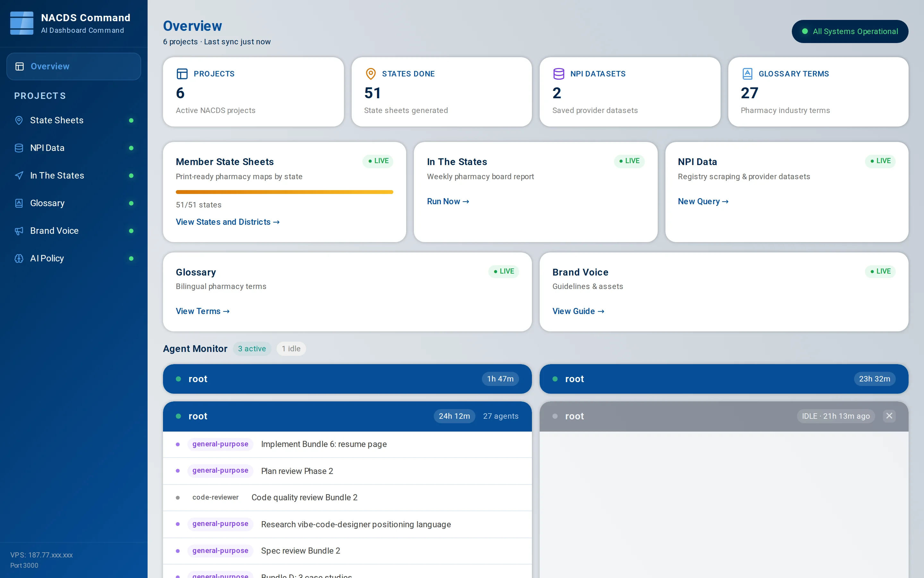The width and height of the screenshot is (924, 578).
Task: Click LIVE badge on NPI Data card
Action: pos(880,161)
